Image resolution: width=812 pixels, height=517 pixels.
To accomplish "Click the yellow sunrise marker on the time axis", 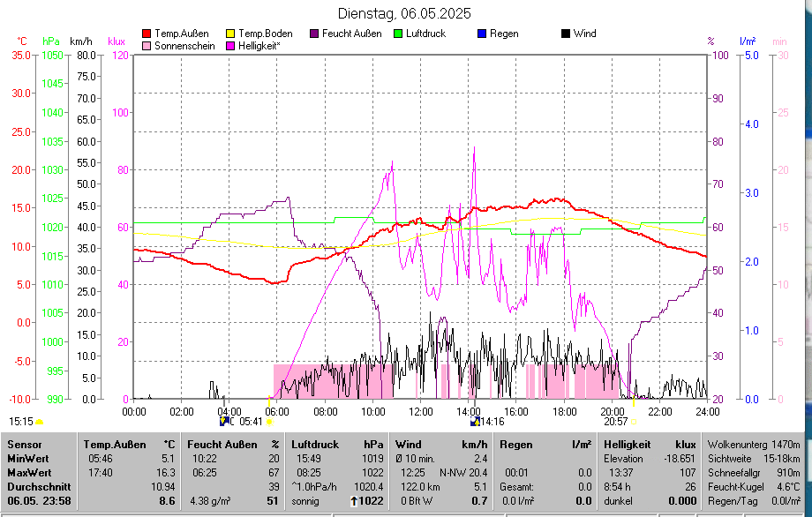I will 269,401.
